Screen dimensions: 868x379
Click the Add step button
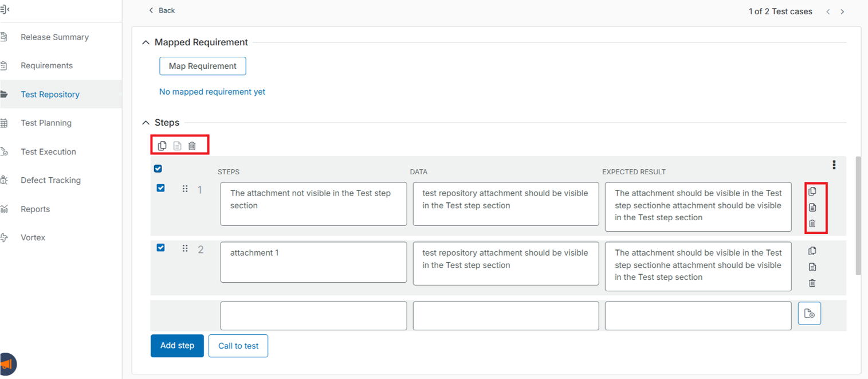(177, 346)
